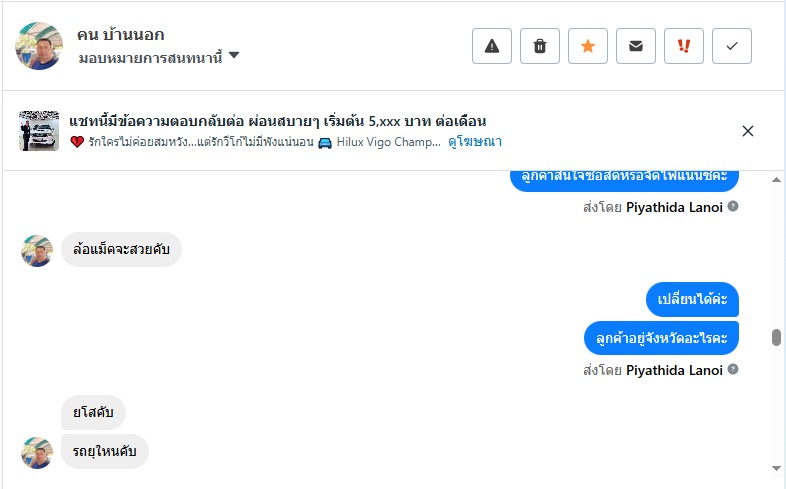Click the warning triangle report icon
Image resolution: width=786 pixels, height=489 pixels.
click(x=492, y=46)
